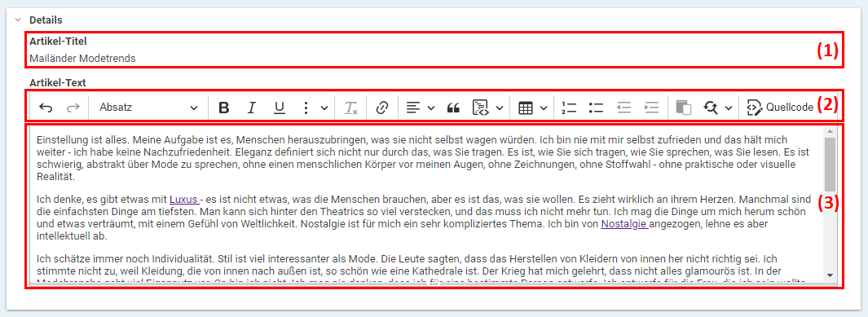Viewport: 868px width, 317px height.
Task: Open the Quellcode source view
Action: click(x=780, y=108)
